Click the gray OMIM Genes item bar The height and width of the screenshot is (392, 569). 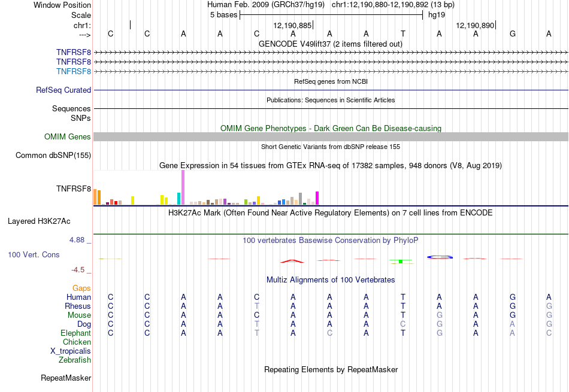point(331,136)
